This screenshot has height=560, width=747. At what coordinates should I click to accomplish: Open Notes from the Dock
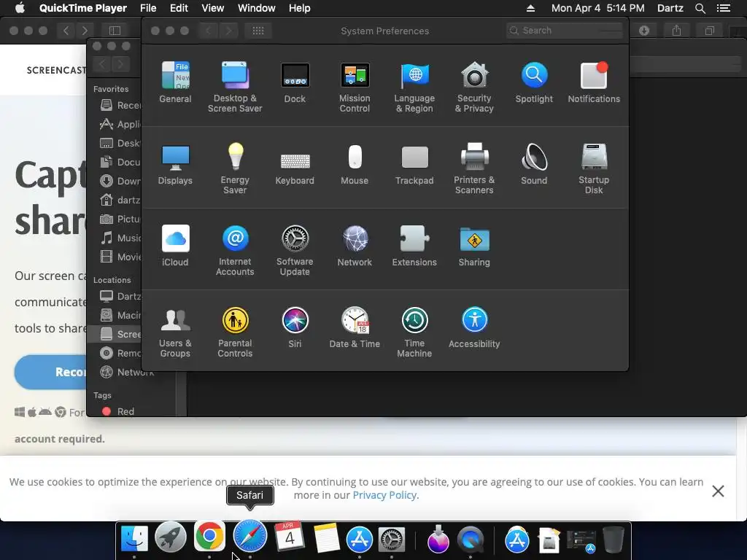click(326, 538)
